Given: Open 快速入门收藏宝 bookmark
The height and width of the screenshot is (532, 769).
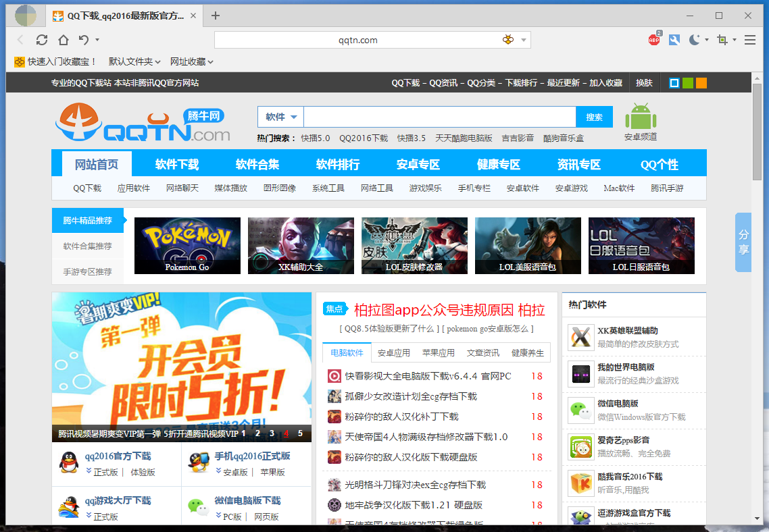Looking at the screenshot, I should coord(55,61).
